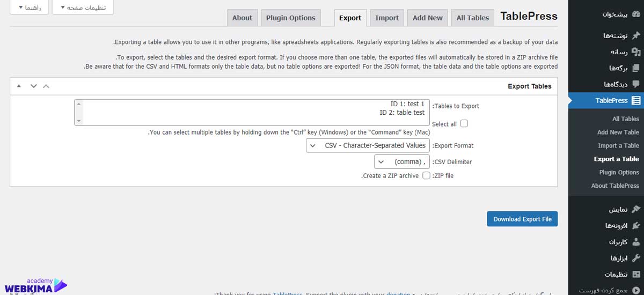Click the TablePress sidebar menu item
Image resolution: width=644 pixels, height=295 pixels.
click(x=606, y=100)
